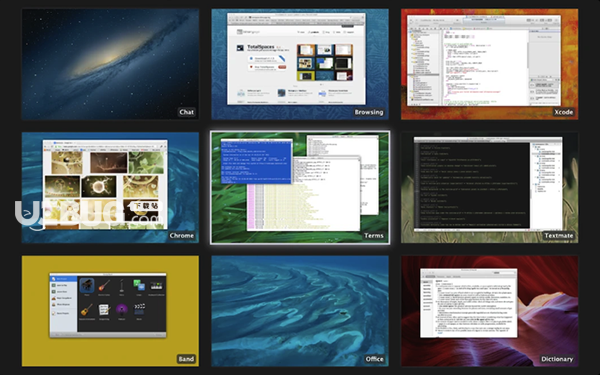Select Magic GarageBand in the GarageBand sidebar
600x375 pixels.
tap(64, 298)
